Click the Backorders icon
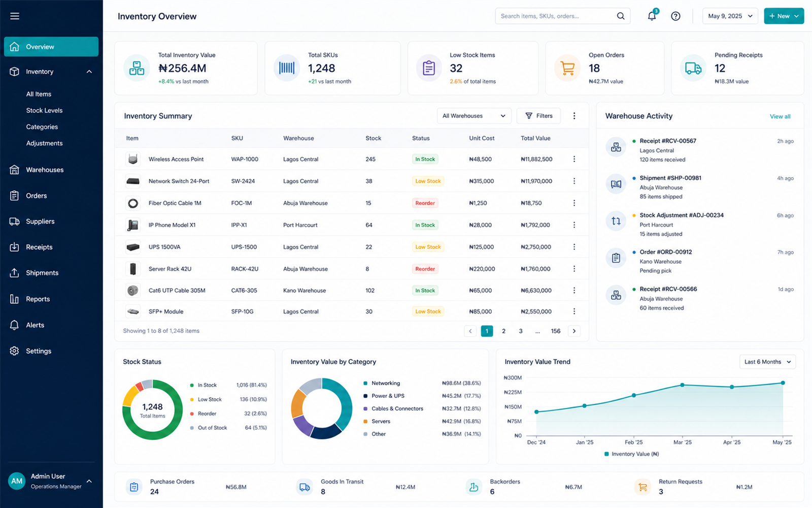The image size is (812, 508). (473, 487)
